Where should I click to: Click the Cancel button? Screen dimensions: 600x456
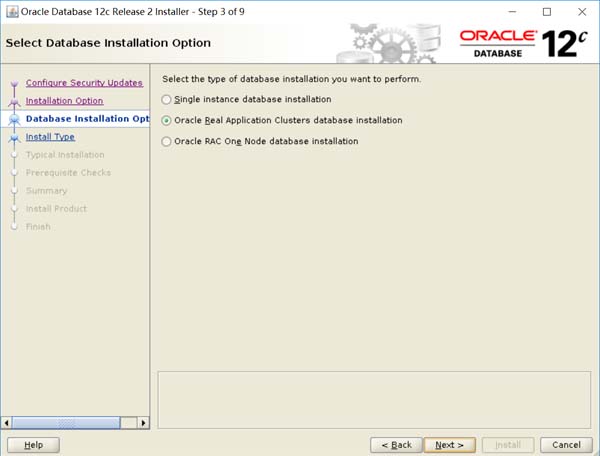pos(566,445)
